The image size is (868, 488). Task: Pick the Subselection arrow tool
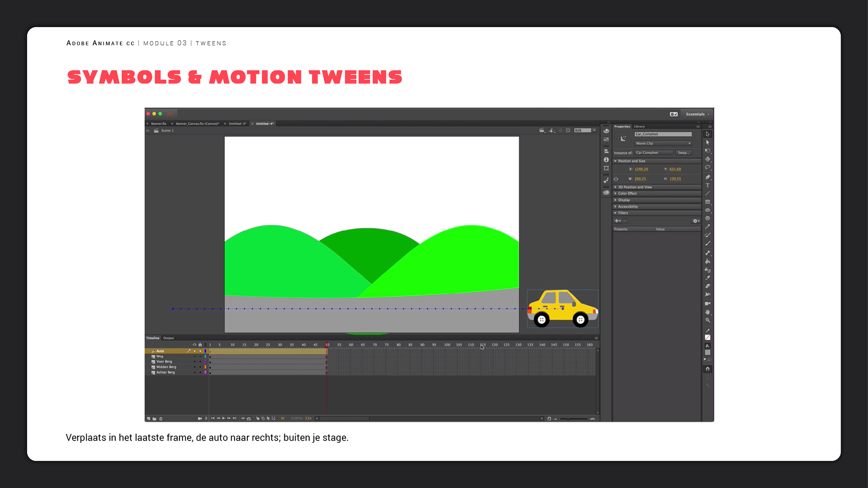[x=708, y=142]
